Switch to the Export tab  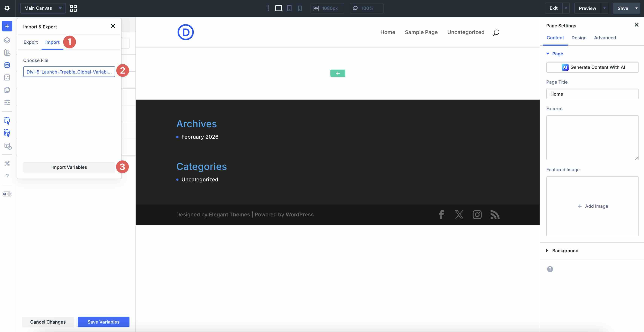30,42
